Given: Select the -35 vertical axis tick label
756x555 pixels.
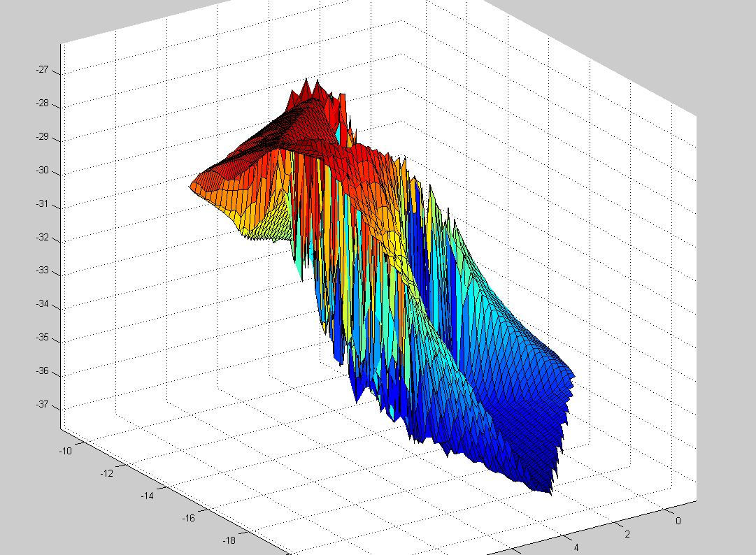Looking at the screenshot, I should click(43, 338).
